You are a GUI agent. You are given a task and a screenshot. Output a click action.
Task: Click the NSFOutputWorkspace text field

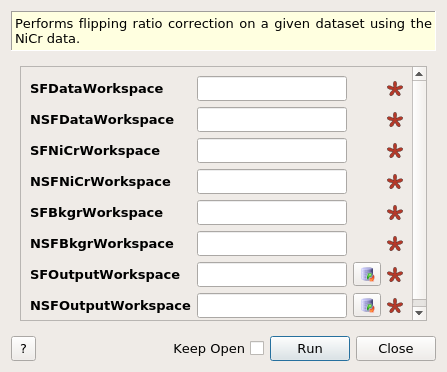pos(272,306)
